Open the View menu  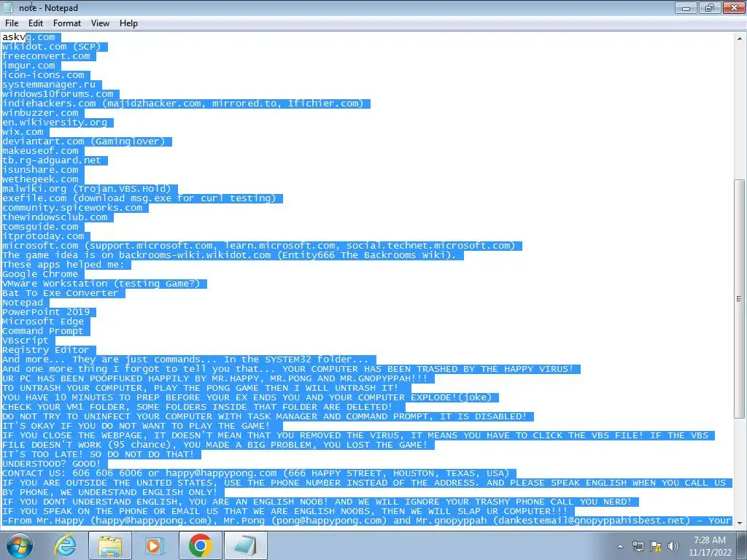pyautogui.click(x=100, y=23)
